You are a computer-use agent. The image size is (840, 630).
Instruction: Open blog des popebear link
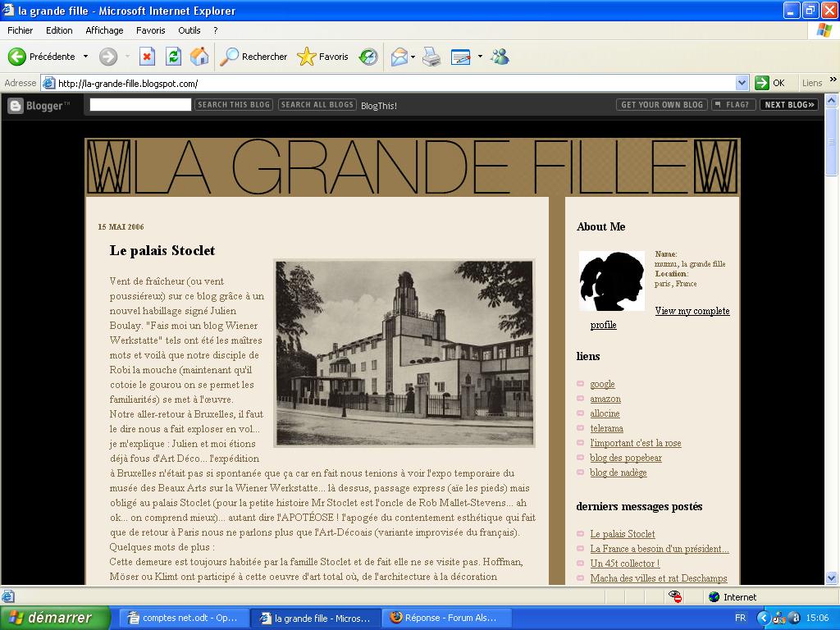tap(626, 458)
